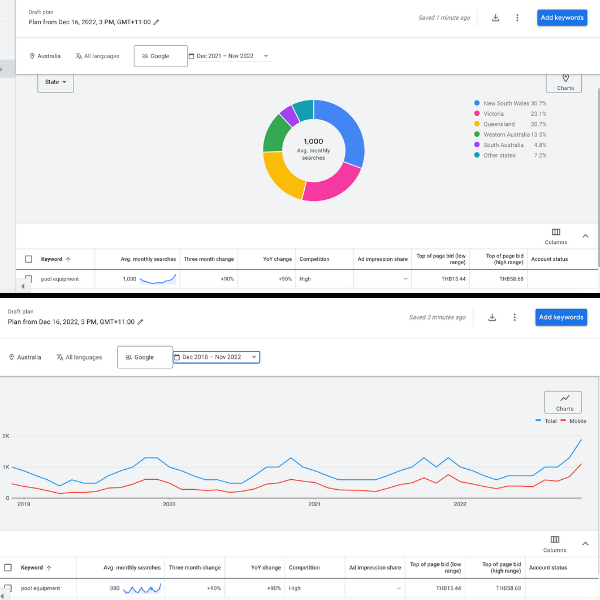Sort by YoY change in top table

tap(277, 259)
